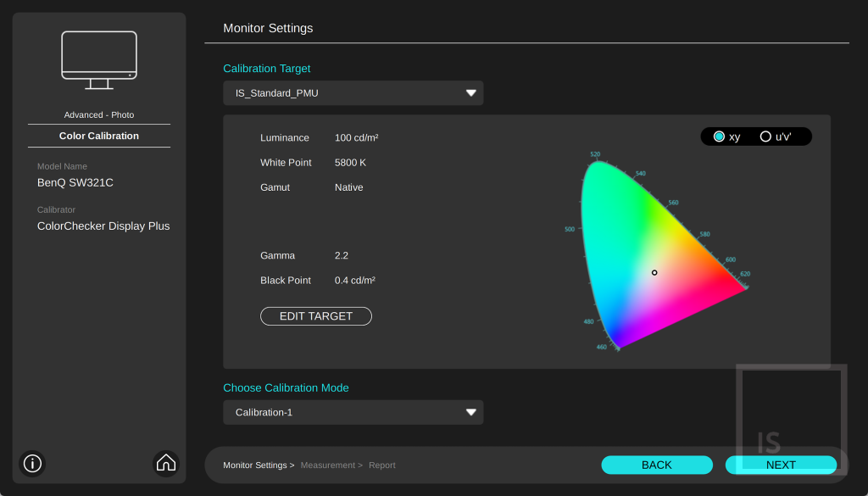The image size is (868, 496).
Task: Click the Calibration-1 dropdown arrow
Action: click(x=471, y=412)
